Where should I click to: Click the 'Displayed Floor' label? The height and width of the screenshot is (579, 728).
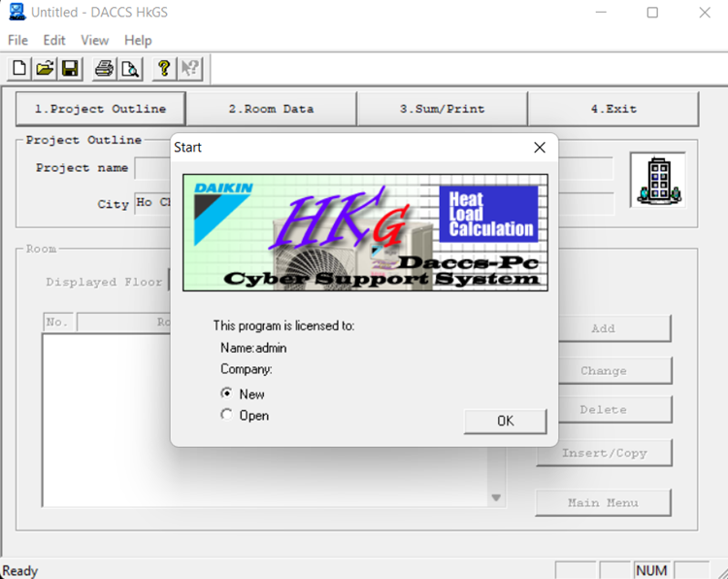(104, 282)
